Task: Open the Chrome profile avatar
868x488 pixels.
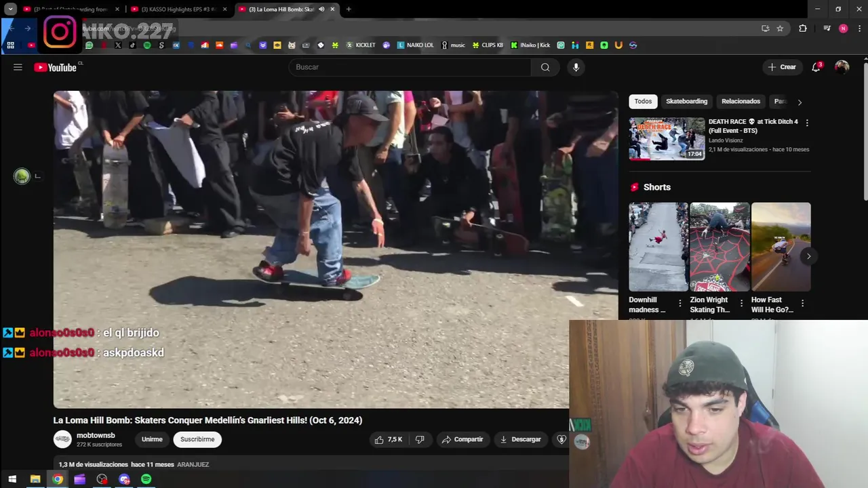Action: 843,28
